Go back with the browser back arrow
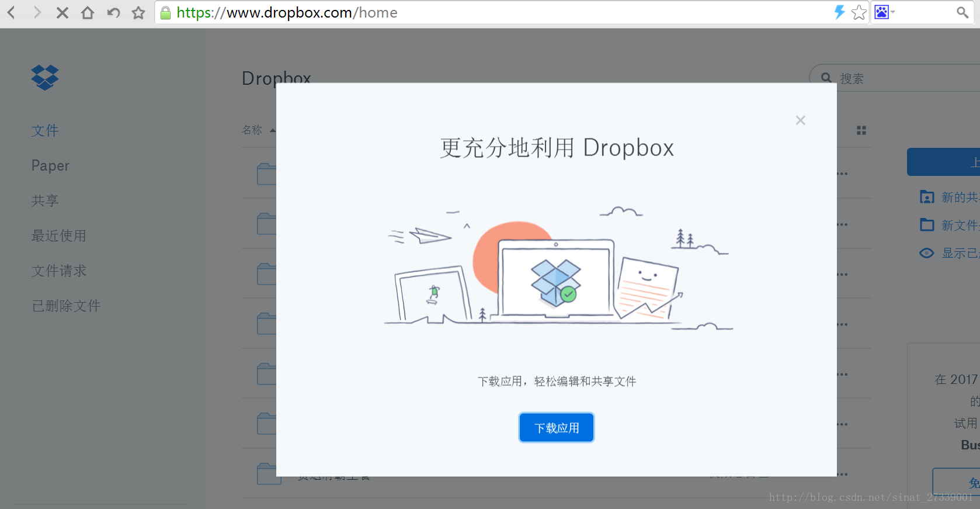This screenshot has height=509, width=980. coord(11,12)
